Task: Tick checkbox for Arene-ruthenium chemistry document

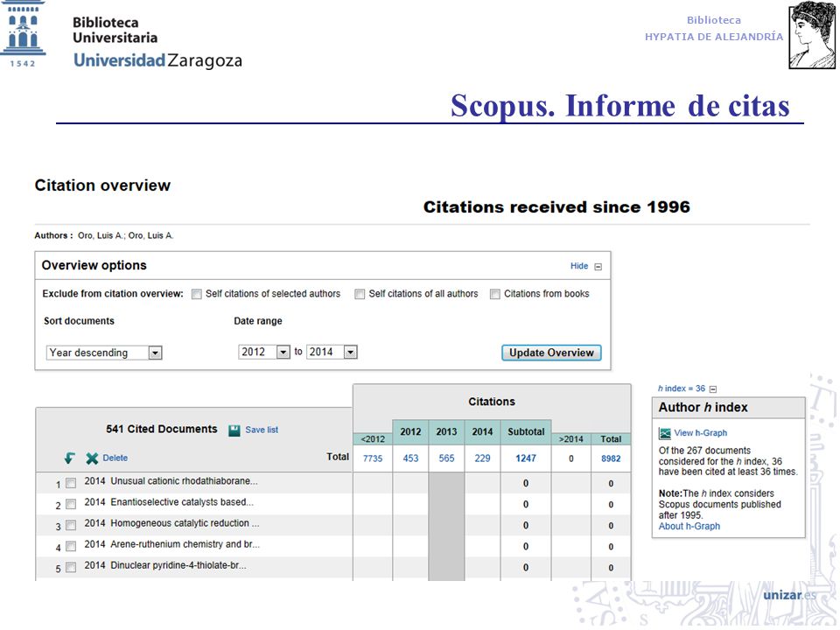Action: tap(71, 546)
